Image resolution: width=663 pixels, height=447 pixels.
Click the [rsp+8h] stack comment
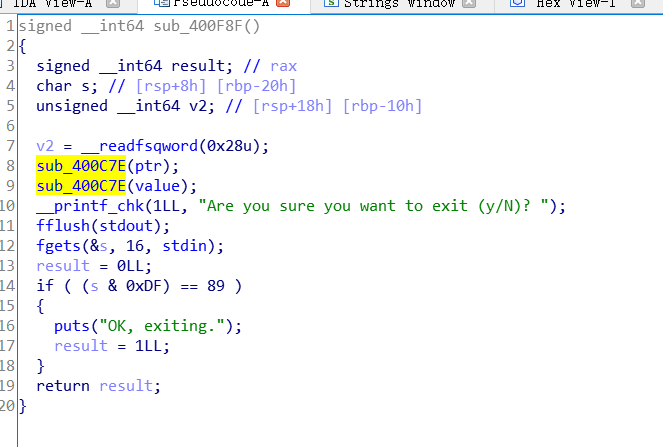pyautogui.click(x=171, y=86)
